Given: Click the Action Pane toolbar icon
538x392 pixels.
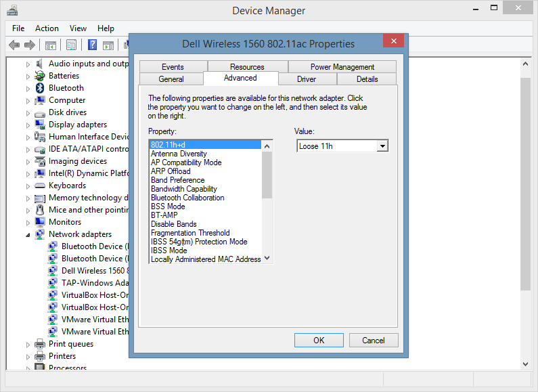Looking at the screenshot, I should (x=108, y=45).
